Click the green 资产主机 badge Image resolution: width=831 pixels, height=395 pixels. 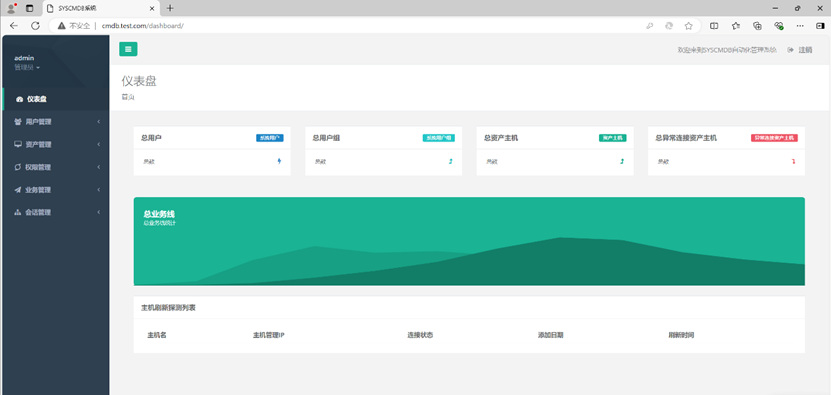coord(613,138)
